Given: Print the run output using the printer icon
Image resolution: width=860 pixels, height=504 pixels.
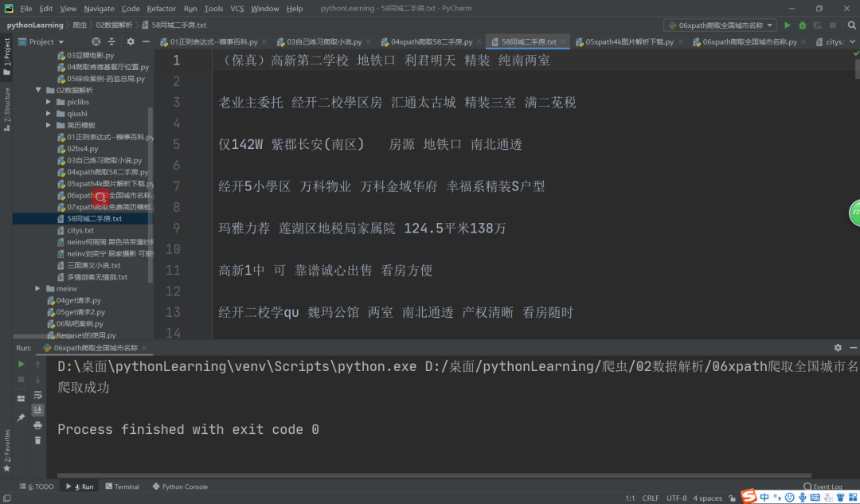Looking at the screenshot, I should pos(37,424).
